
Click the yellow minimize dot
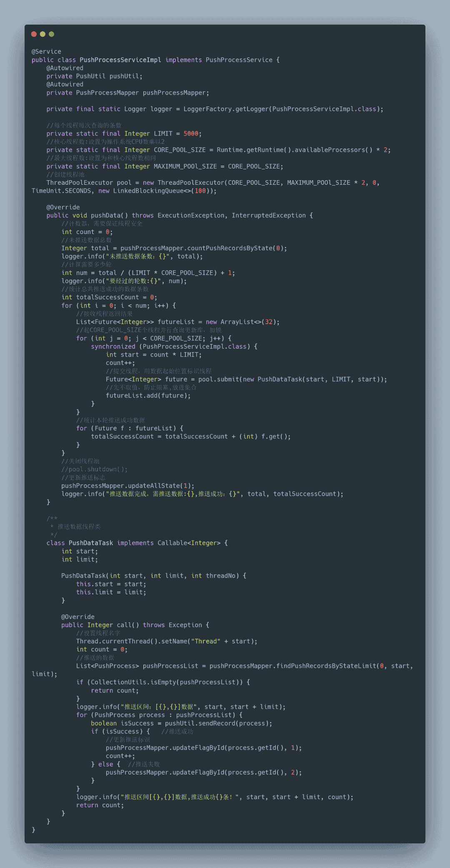pos(42,34)
